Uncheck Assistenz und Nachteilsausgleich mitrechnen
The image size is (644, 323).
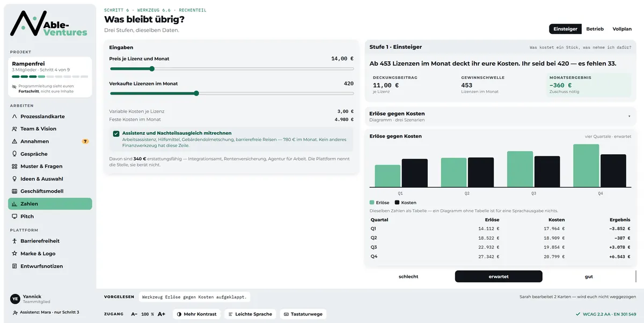click(116, 133)
